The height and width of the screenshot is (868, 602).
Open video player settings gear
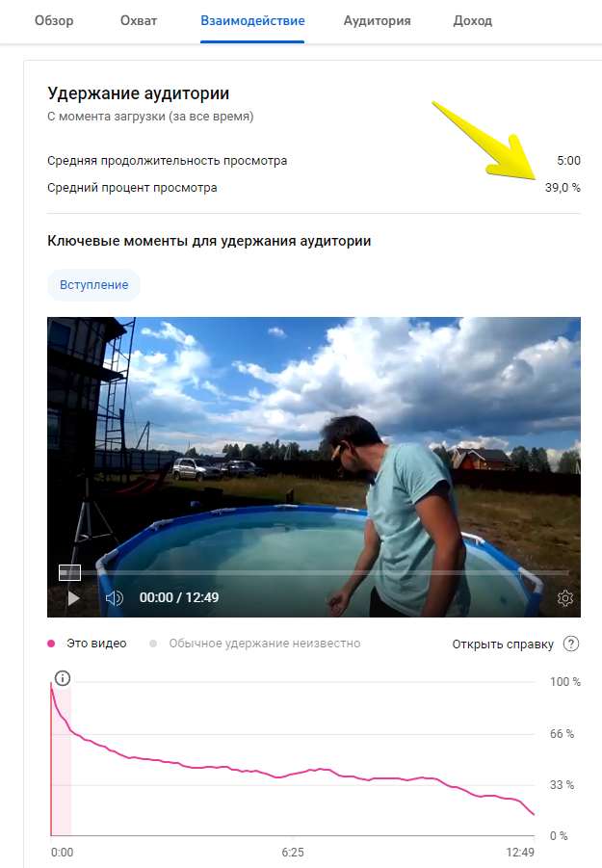tap(565, 598)
